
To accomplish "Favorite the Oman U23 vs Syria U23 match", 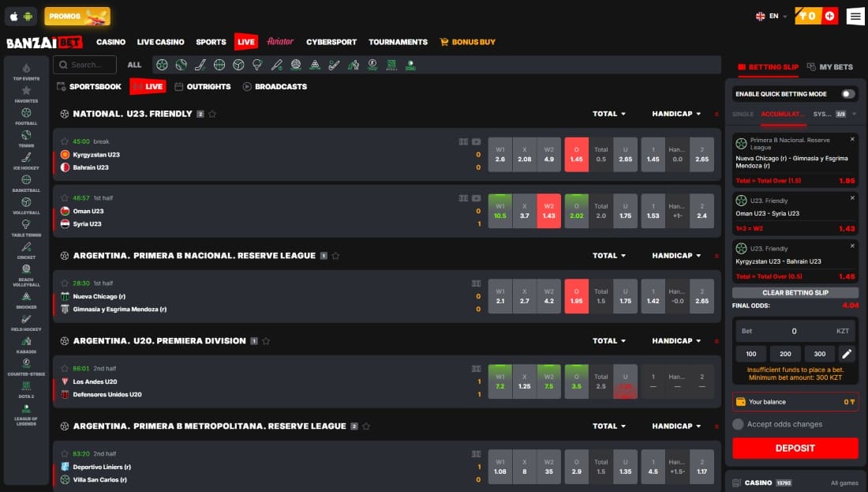I will coord(64,197).
